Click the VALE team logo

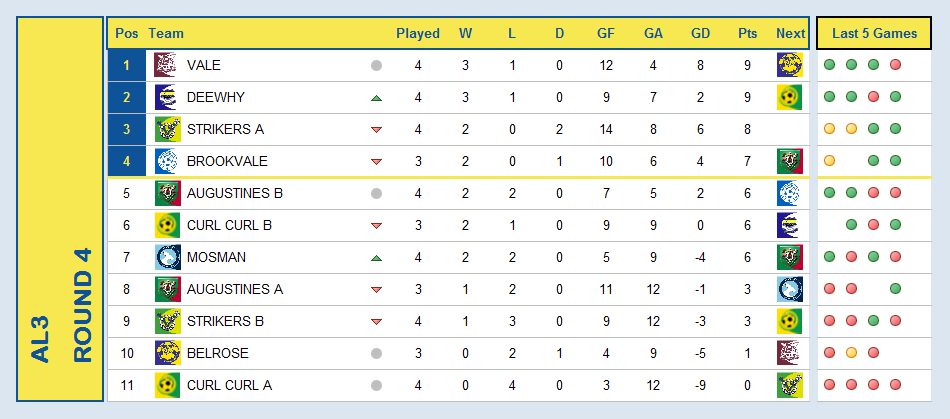(165, 65)
